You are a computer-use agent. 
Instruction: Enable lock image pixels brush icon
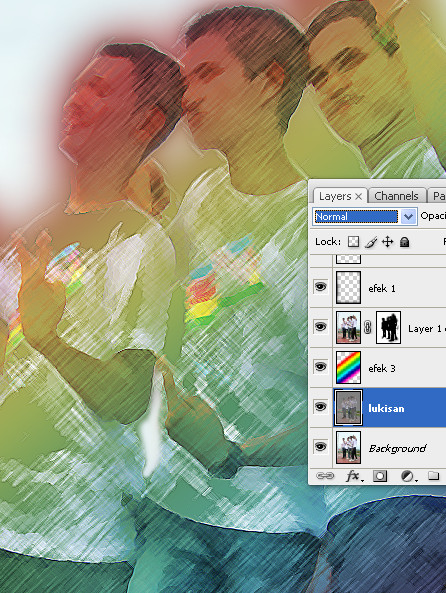tap(371, 242)
